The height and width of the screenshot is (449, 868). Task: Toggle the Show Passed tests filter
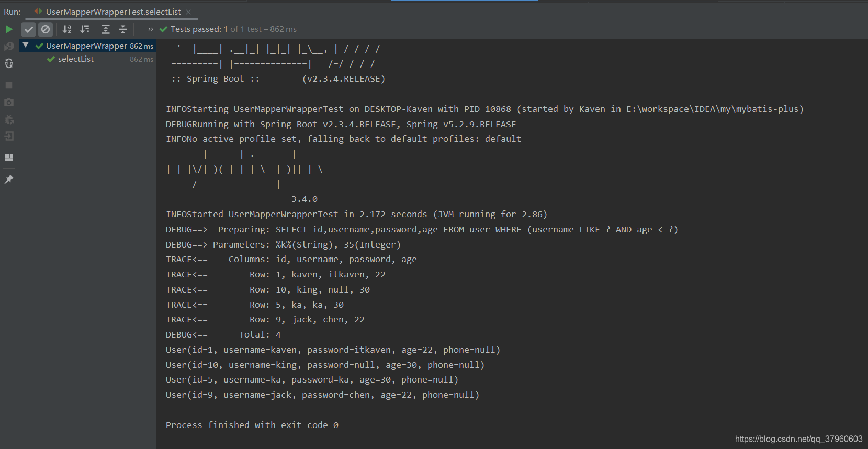[x=29, y=29]
